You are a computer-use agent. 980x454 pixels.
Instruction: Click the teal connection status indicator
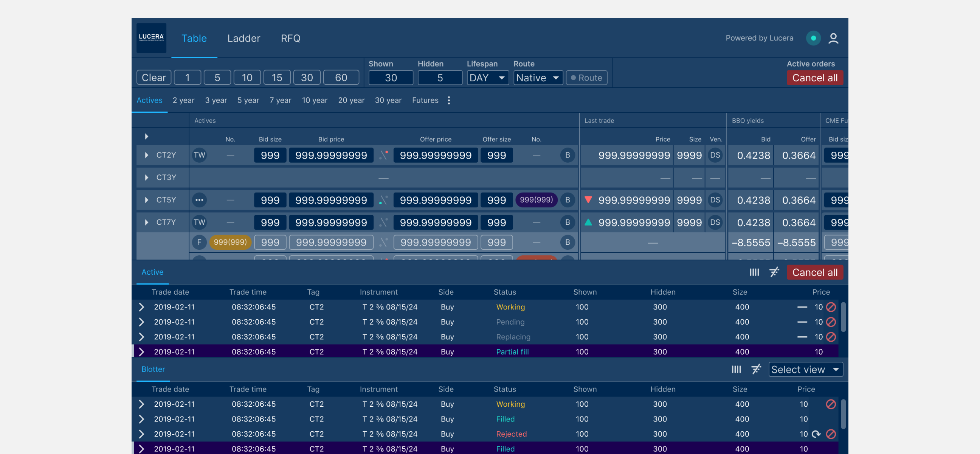click(x=813, y=38)
